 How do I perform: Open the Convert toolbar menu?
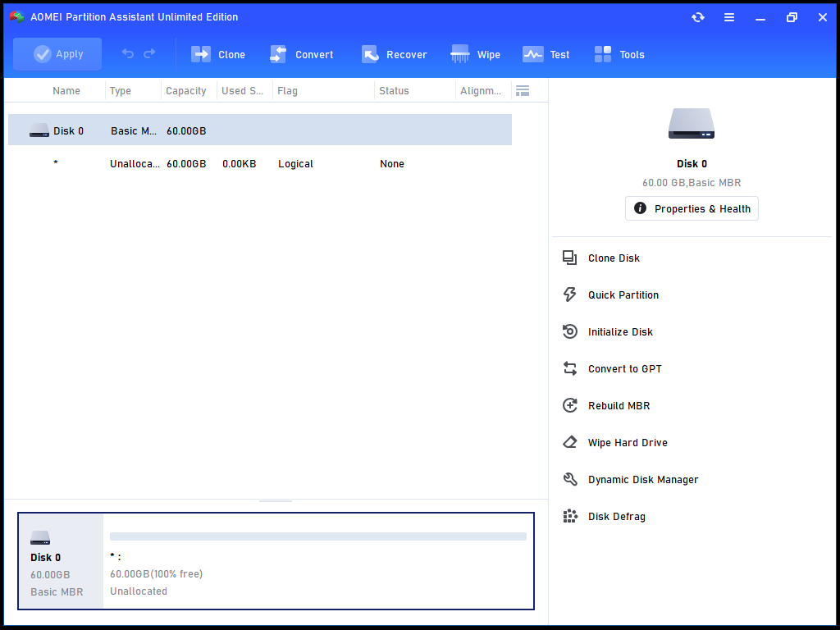pos(301,55)
